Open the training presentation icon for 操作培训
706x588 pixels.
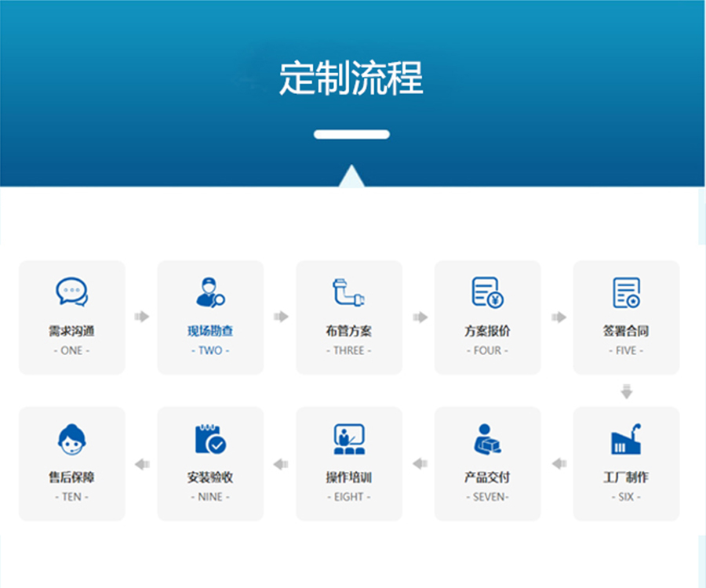348,439
